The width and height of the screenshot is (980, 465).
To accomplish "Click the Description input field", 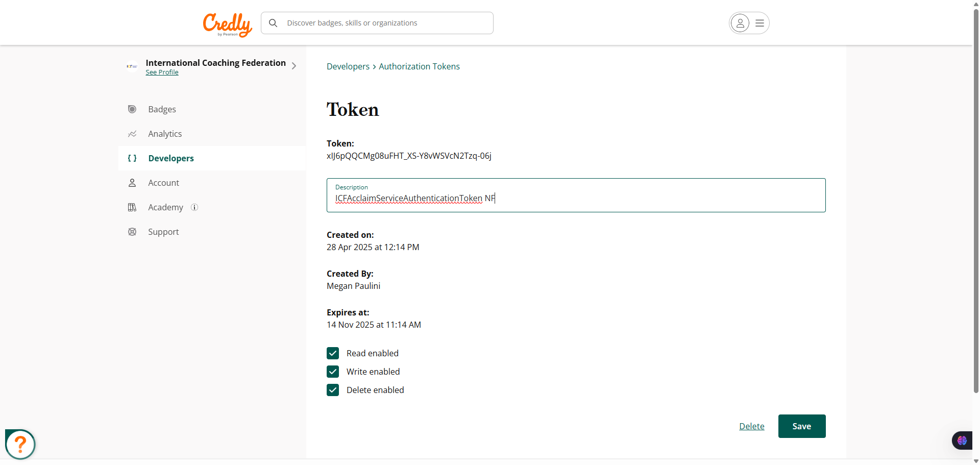I will coord(576,195).
